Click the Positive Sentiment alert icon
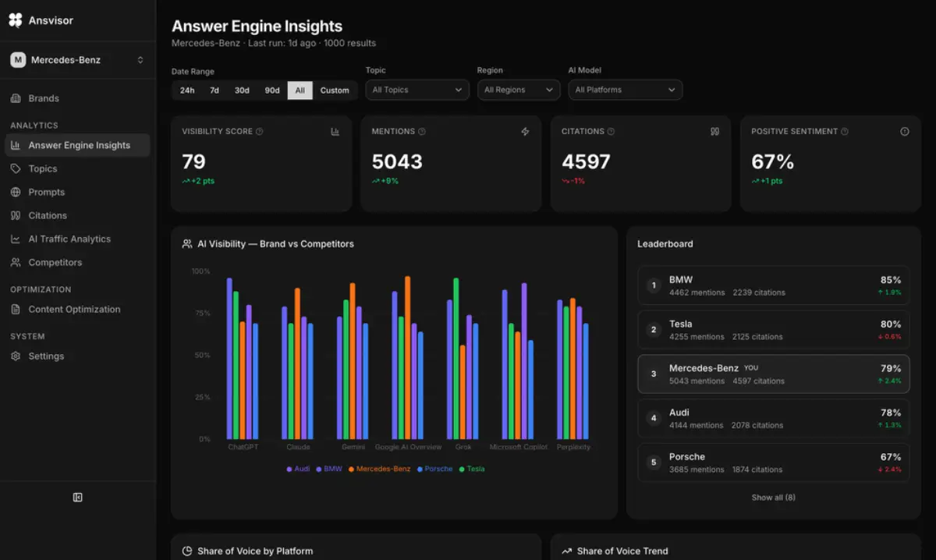 point(905,132)
